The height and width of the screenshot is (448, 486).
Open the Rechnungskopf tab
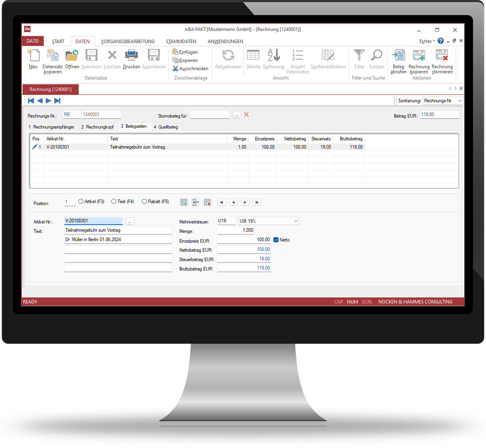(97, 127)
